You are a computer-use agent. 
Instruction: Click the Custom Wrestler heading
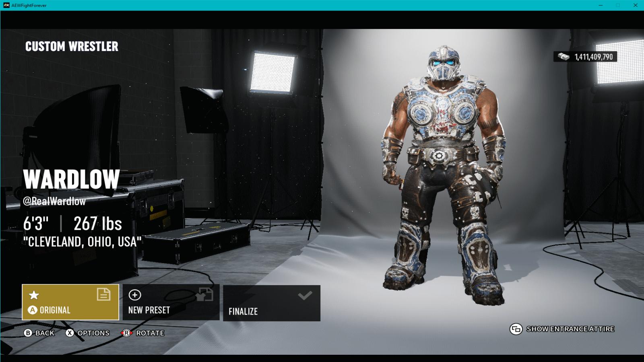pyautogui.click(x=72, y=47)
